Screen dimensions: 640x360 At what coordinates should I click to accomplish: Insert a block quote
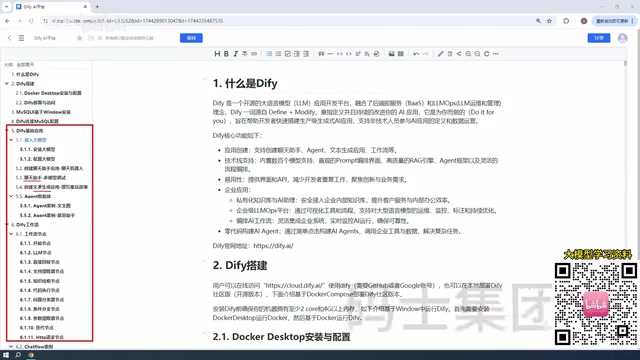(321, 54)
